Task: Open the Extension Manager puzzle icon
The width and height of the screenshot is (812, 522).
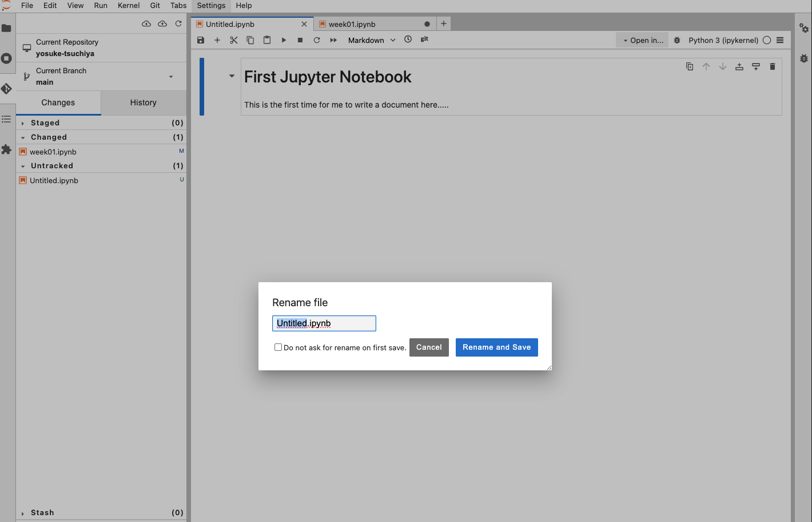Action: pos(6,149)
